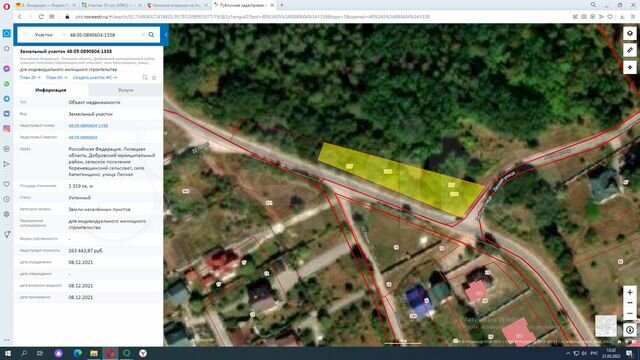Add parcel to favorites with star icon
Screen dimensions: 640x360
[x=154, y=78]
